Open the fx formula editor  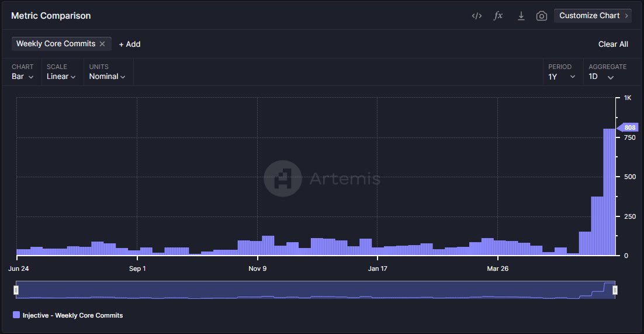click(498, 16)
